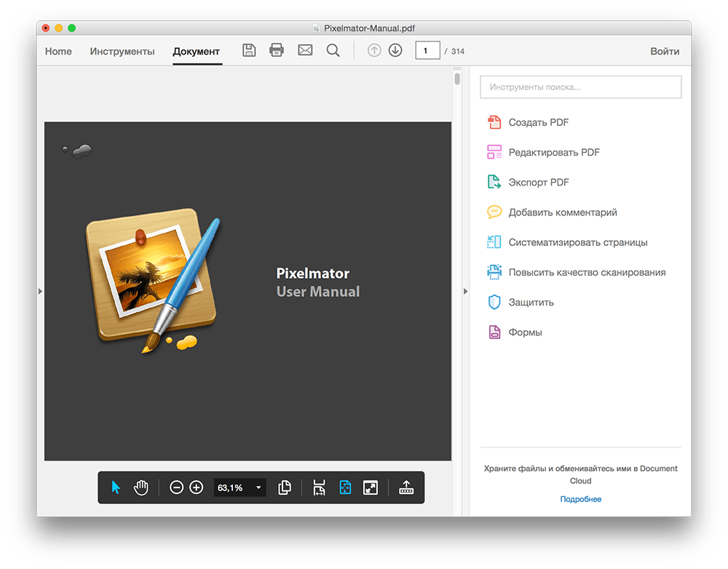Switch to the Инструменты tab
728x569 pixels.
point(122,51)
